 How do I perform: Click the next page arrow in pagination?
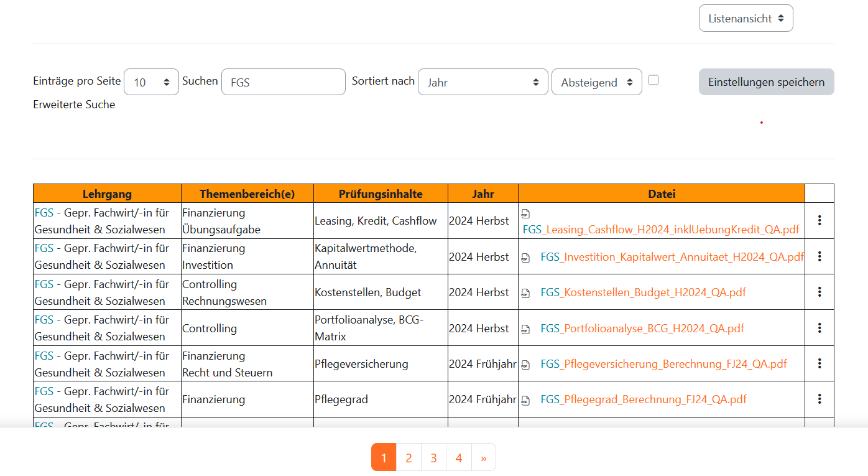483,458
